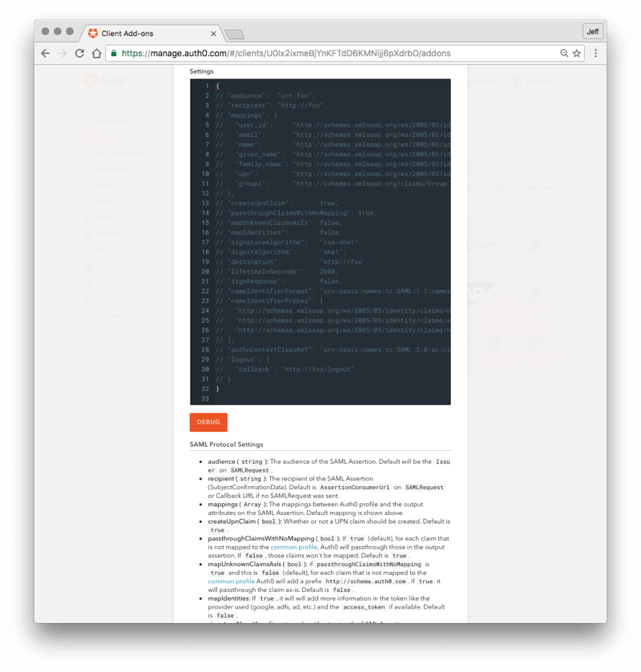641x672 pixels.
Task: Open the first common profile link
Action: (x=294, y=547)
